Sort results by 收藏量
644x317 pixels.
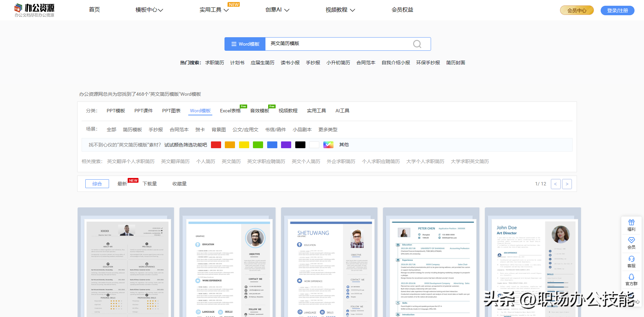[x=179, y=184]
